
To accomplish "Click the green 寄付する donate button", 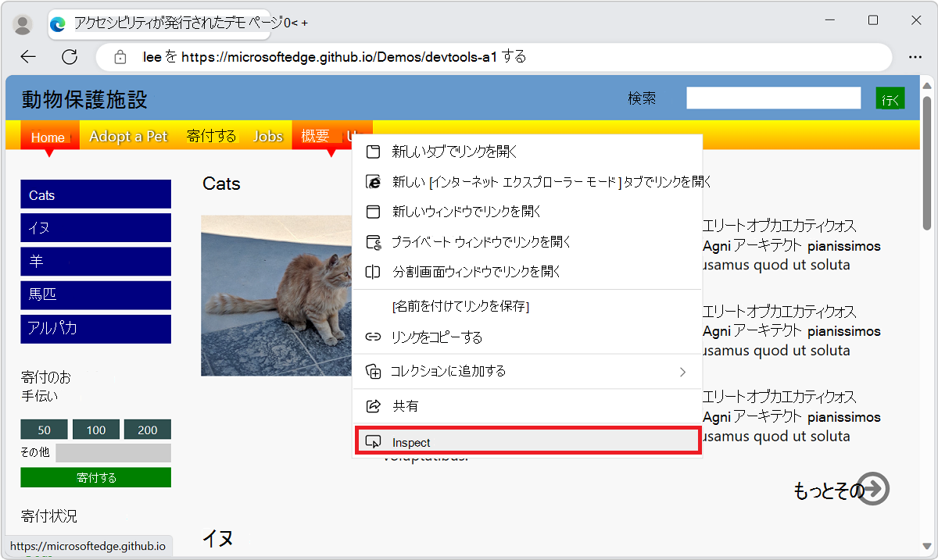I will pyautogui.click(x=95, y=477).
